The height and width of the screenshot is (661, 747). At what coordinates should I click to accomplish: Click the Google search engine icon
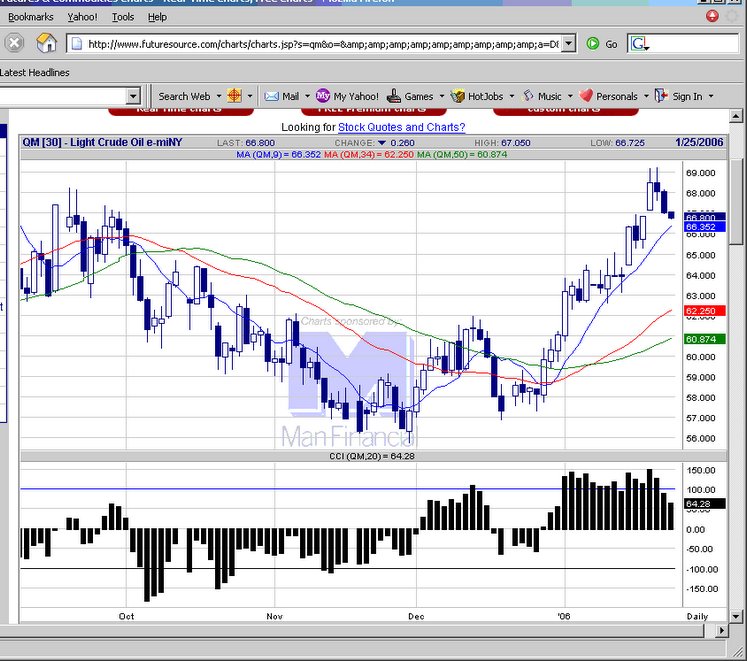[x=638, y=44]
